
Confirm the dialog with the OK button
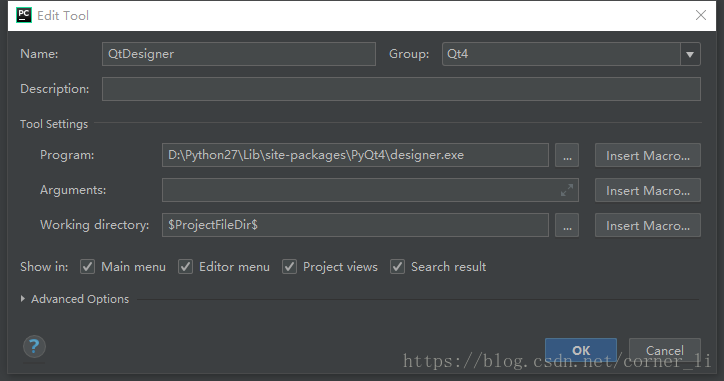click(x=581, y=350)
